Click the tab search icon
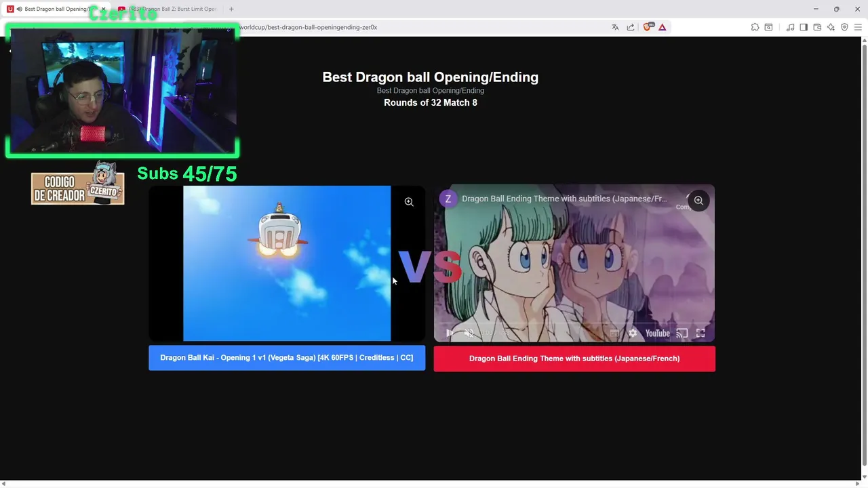 (x=768, y=27)
